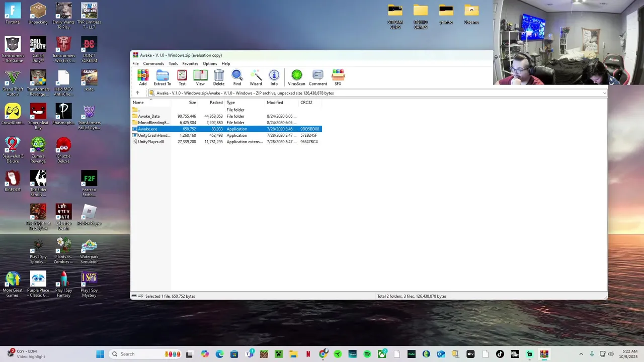Click the Add toolbar icon in WinRAR
Viewport: 644px width, 362px height.
[x=143, y=77]
